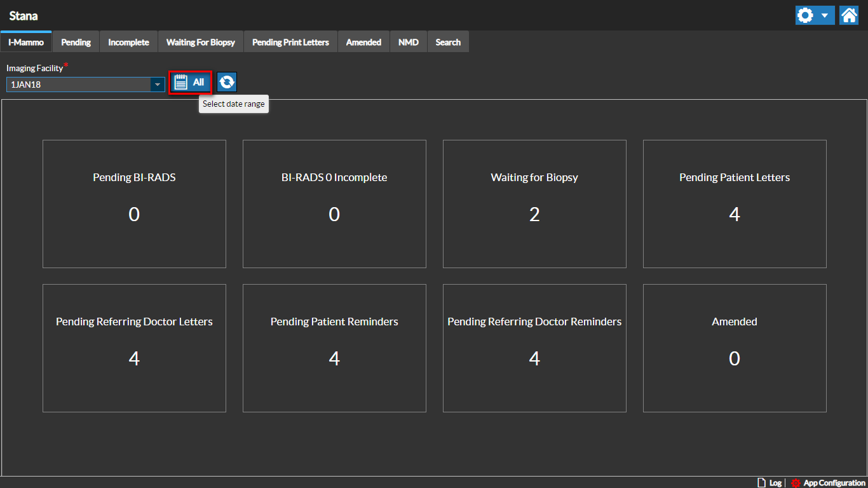
Task: Go to Waiting For Biopsy tab
Action: point(200,42)
